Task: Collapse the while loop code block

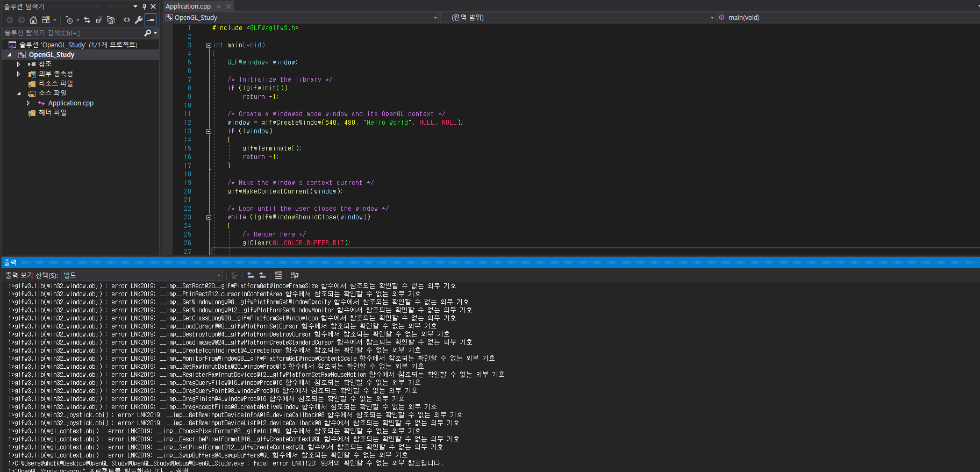Action: [x=209, y=217]
